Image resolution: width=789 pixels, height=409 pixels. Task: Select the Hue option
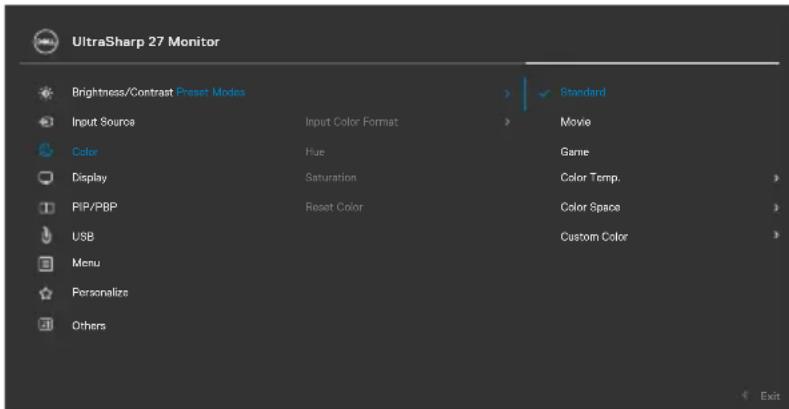point(315,152)
